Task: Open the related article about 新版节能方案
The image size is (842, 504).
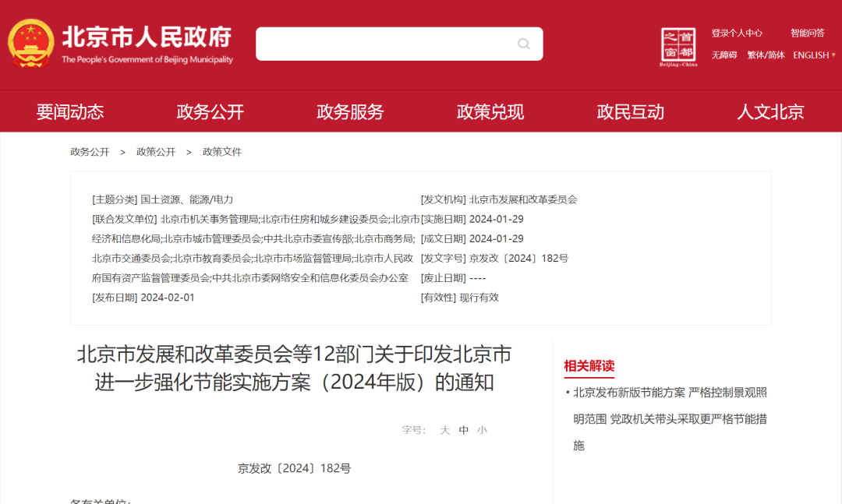Action: tap(670, 418)
